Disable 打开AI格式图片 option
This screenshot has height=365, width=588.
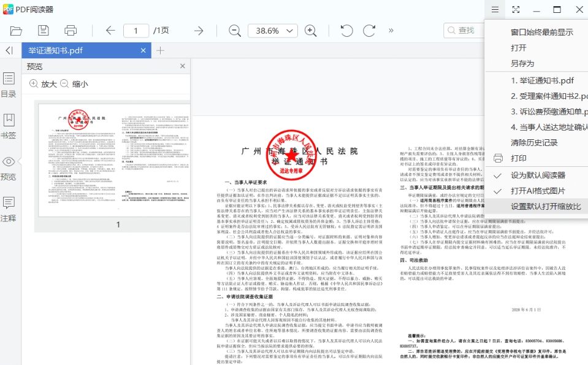(535, 191)
